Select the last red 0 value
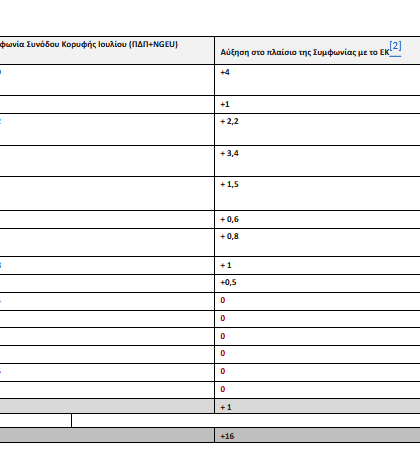The image size is (420, 461). [223, 389]
